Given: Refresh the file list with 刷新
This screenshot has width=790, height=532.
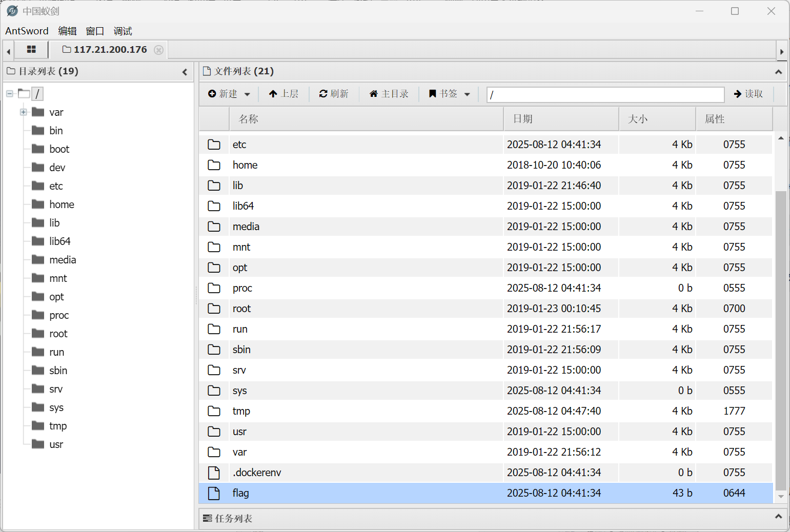Looking at the screenshot, I should (334, 94).
